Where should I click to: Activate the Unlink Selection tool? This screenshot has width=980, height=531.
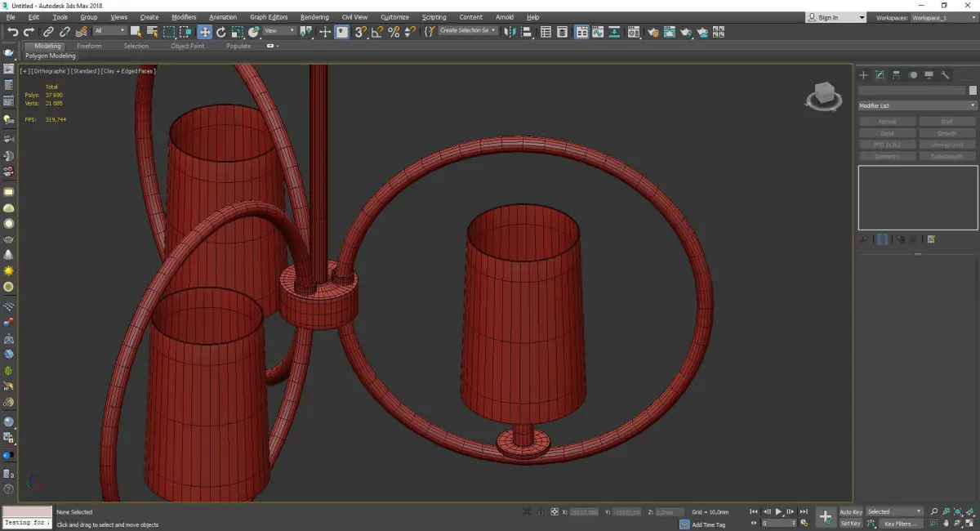tap(65, 32)
